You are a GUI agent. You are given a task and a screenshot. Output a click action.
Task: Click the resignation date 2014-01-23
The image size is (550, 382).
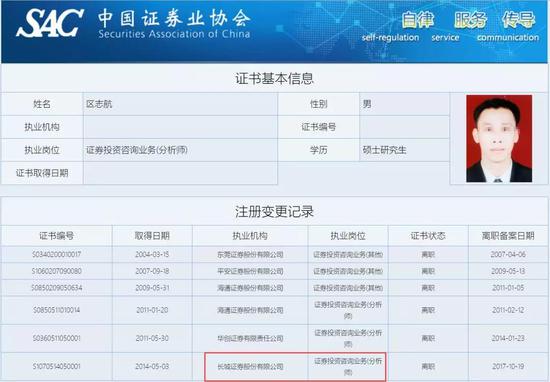tap(508, 338)
